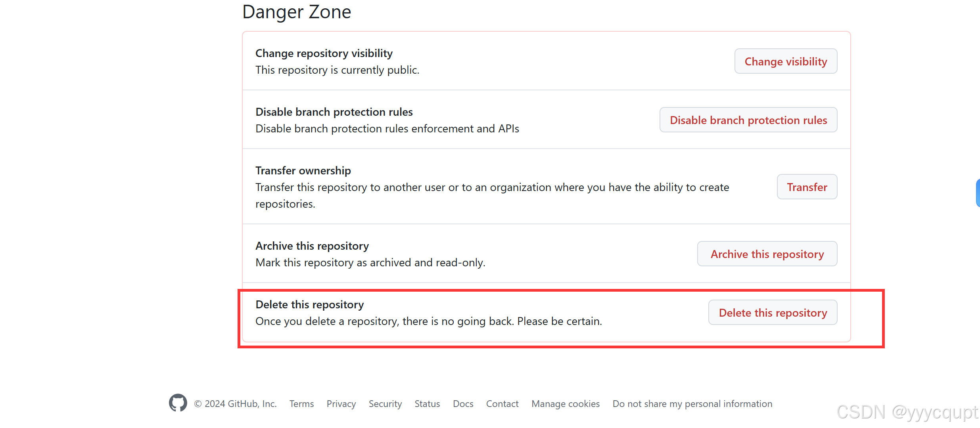980x428 pixels.
Task: Click 'Transfer this repository to another user' description
Action: click(x=492, y=195)
